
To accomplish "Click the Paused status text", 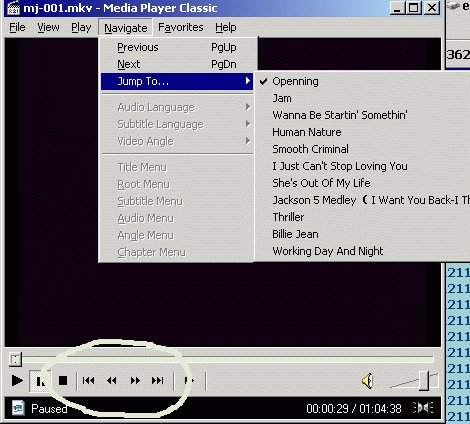I will point(49,409).
